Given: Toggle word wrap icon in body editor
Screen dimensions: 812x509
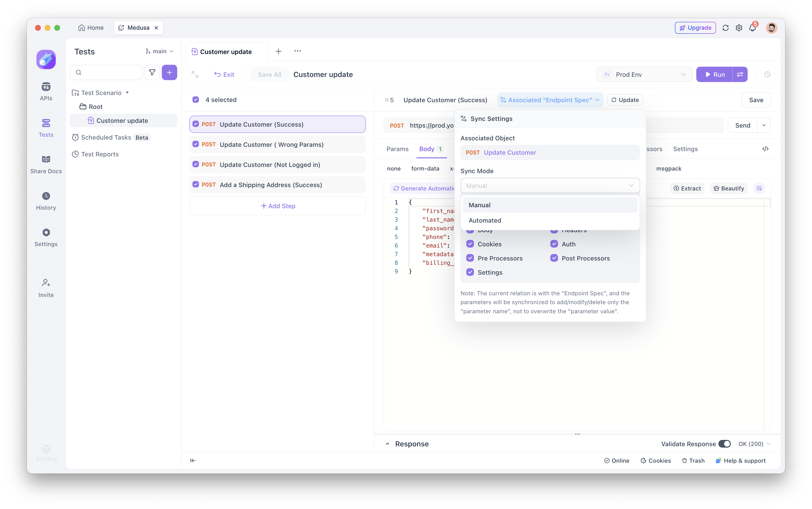Looking at the screenshot, I should point(759,189).
